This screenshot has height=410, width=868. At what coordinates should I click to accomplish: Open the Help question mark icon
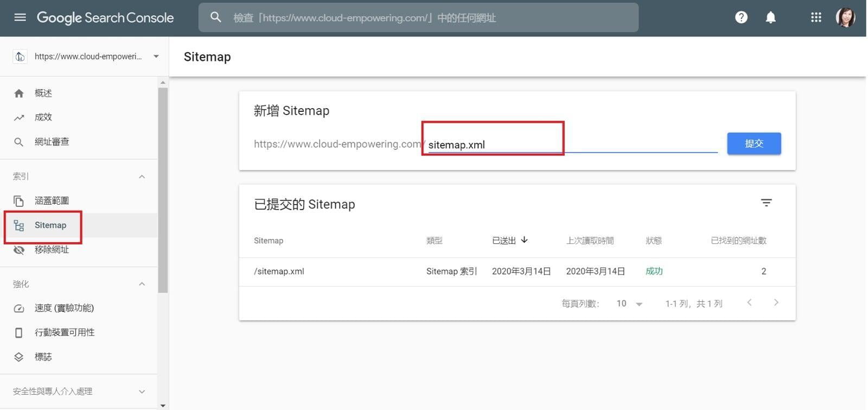tap(741, 17)
